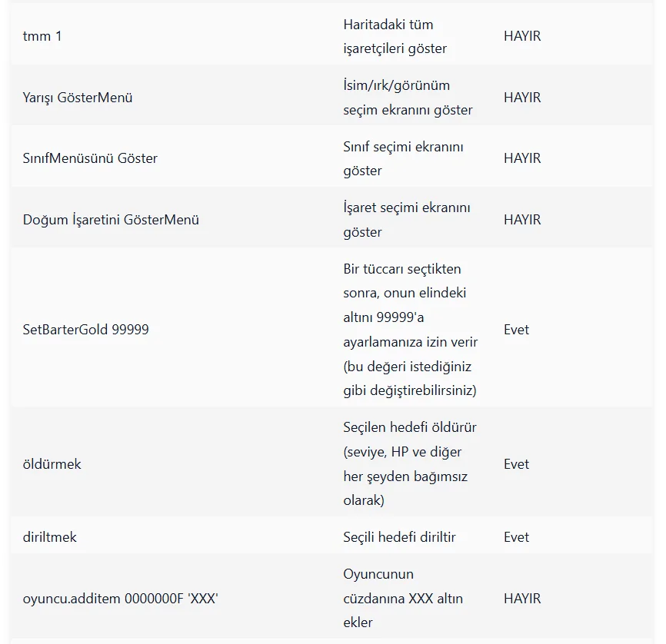Click 'SınıfMenüsünü Göster' command text
The image size is (666, 644).
90,158
